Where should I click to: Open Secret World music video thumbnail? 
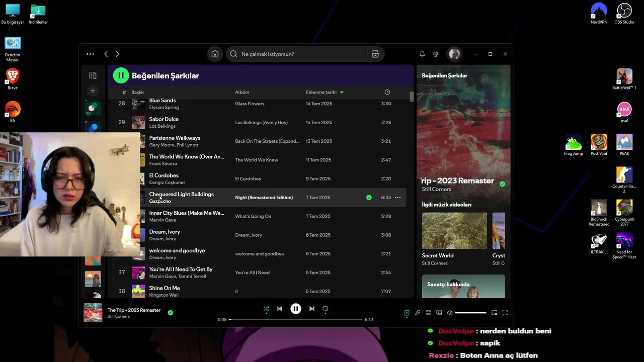pyautogui.click(x=454, y=231)
